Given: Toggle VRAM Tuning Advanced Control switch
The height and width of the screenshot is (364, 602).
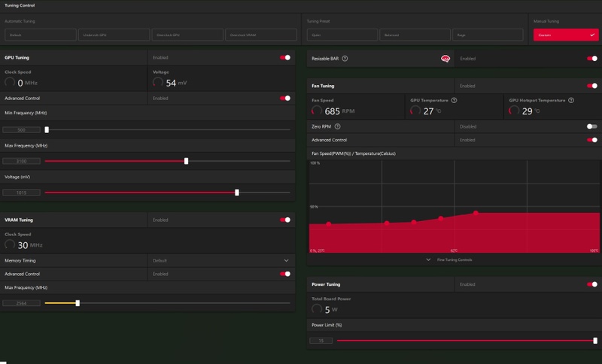Looking at the screenshot, I should point(285,274).
